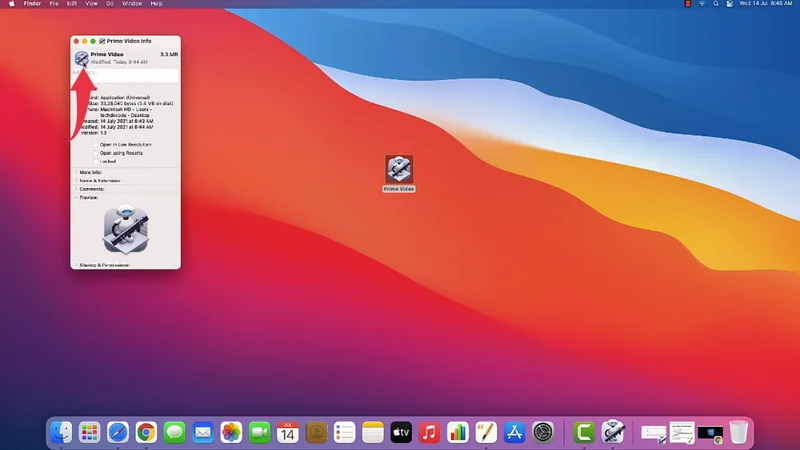Open Apple TV app from Dock
800x450 pixels.
point(401,432)
